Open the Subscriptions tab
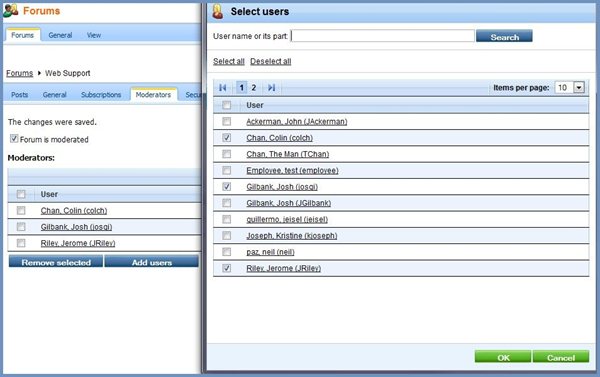Viewport: 600px width, 377px height. click(x=101, y=95)
